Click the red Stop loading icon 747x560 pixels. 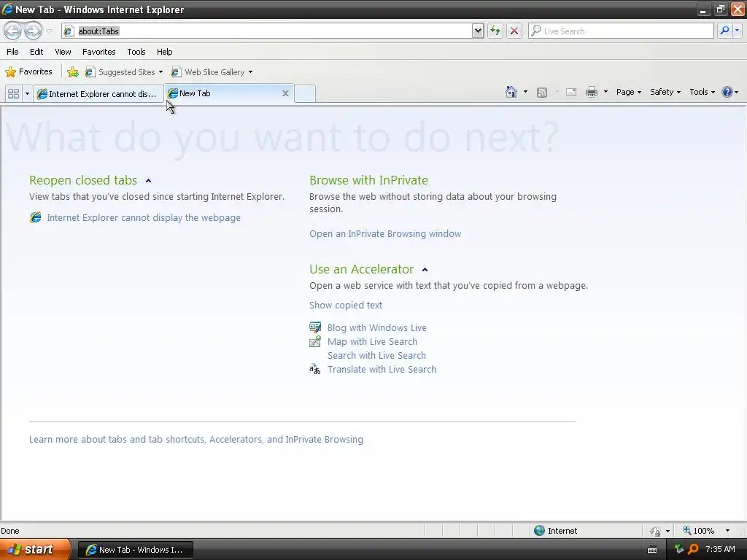point(514,31)
